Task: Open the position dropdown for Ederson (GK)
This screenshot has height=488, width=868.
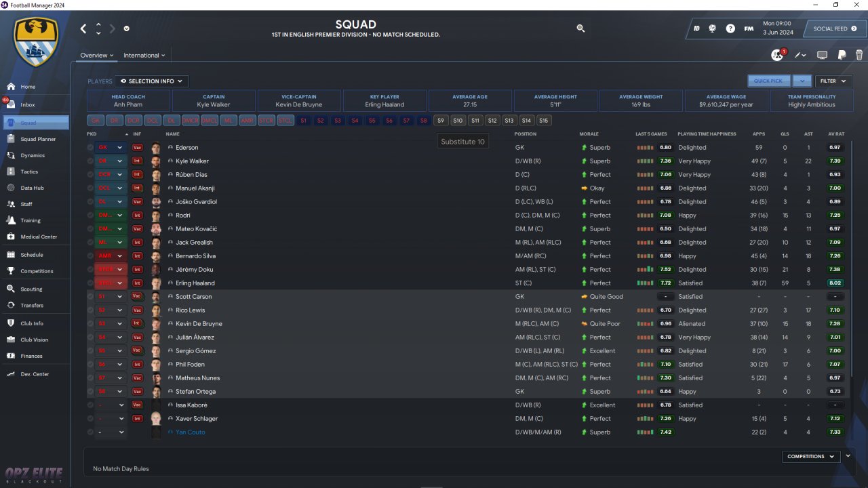Action: tap(111, 147)
